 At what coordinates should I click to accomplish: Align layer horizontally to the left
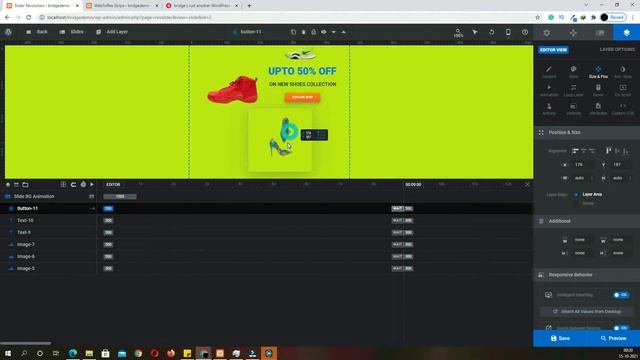tap(575, 151)
